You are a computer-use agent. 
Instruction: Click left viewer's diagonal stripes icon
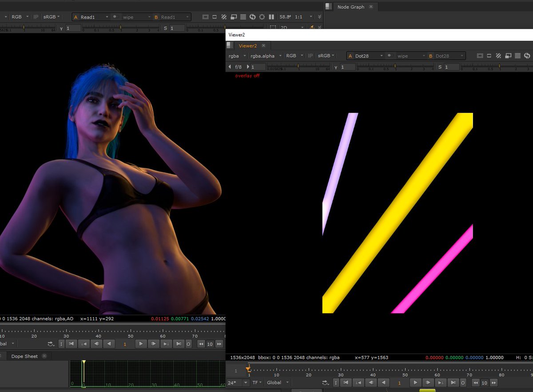click(x=224, y=17)
